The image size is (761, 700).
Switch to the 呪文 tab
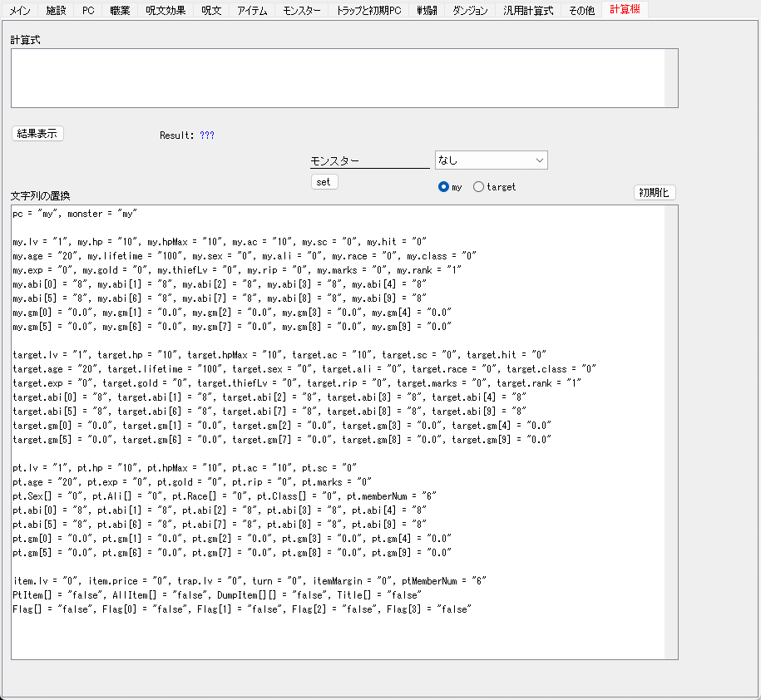click(x=211, y=10)
